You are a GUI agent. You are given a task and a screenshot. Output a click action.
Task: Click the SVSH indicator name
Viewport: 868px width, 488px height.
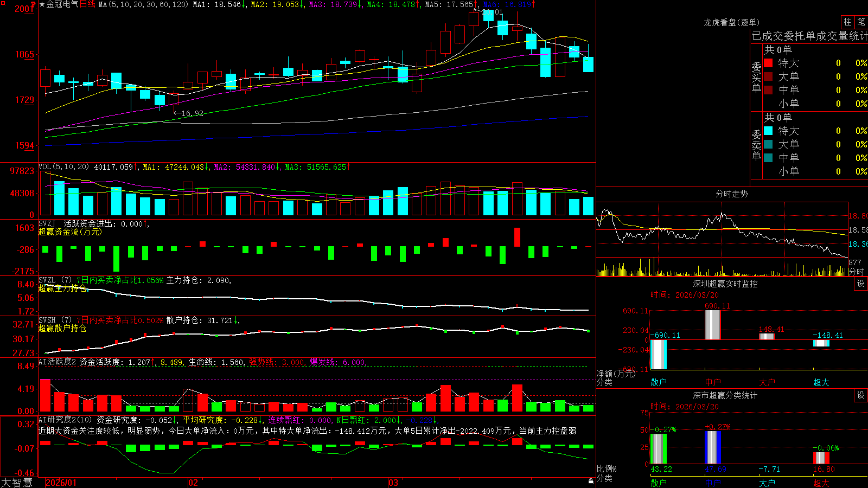(x=47, y=320)
